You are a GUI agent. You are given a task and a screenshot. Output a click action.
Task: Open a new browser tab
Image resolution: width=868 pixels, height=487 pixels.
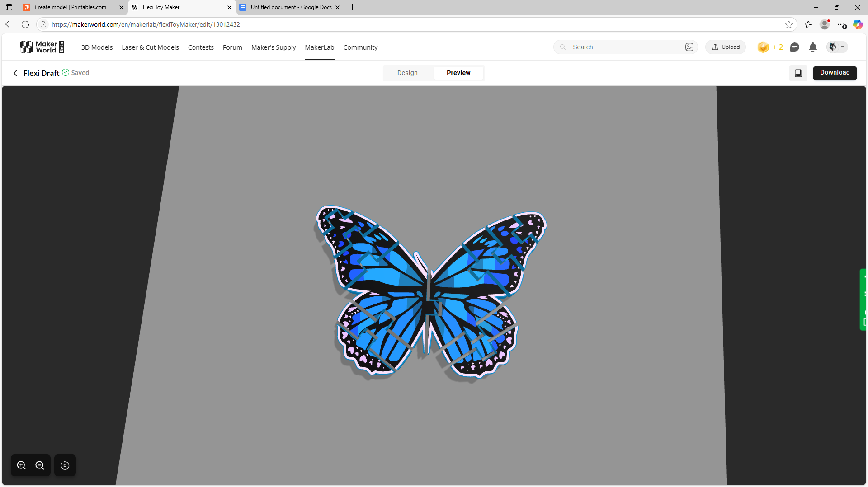point(353,7)
